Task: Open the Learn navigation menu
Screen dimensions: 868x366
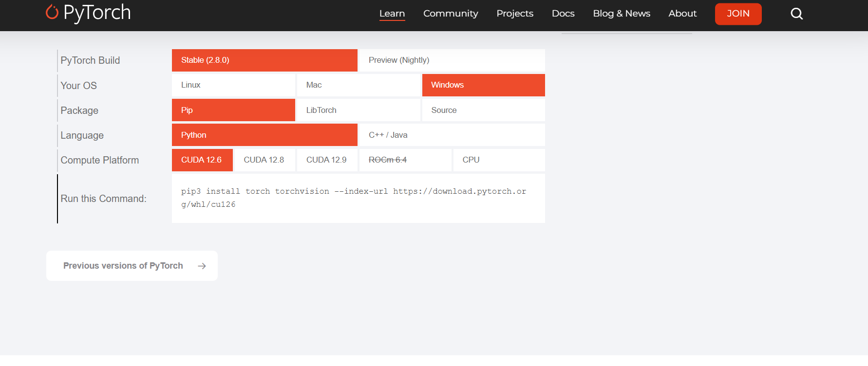Action: [x=392, y=14]
